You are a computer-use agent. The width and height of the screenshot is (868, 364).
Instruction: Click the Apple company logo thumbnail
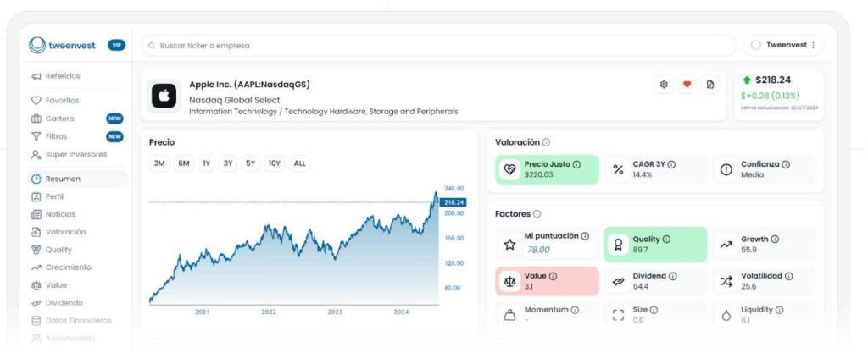[164, 96]
